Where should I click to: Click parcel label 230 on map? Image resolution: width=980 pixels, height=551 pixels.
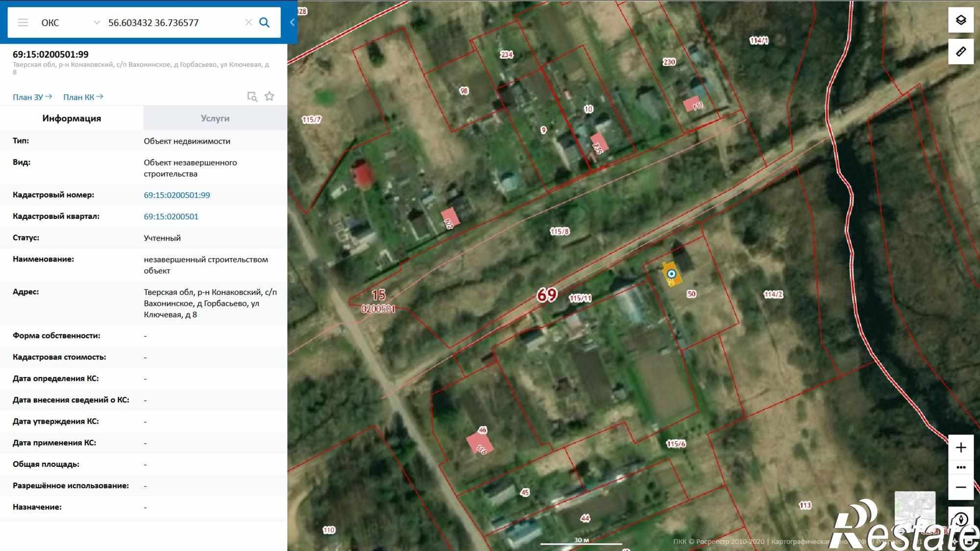coord(669,62)
